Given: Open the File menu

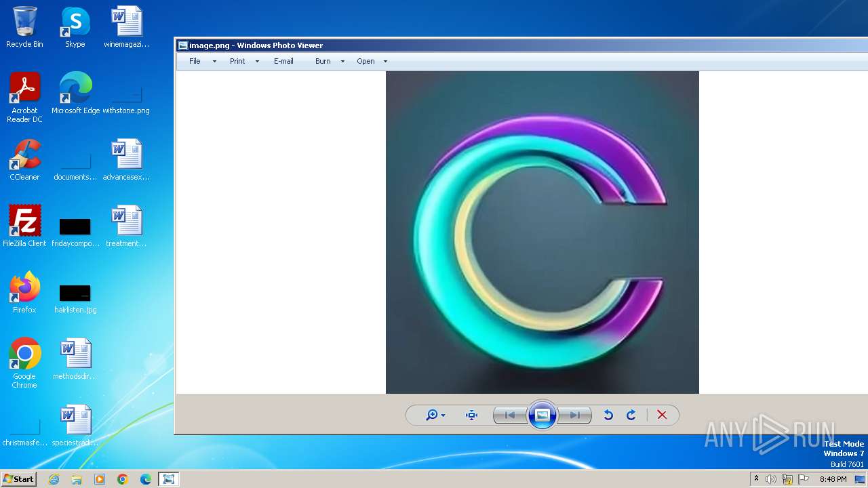Looking at the screenshot, I should [195, 61].
